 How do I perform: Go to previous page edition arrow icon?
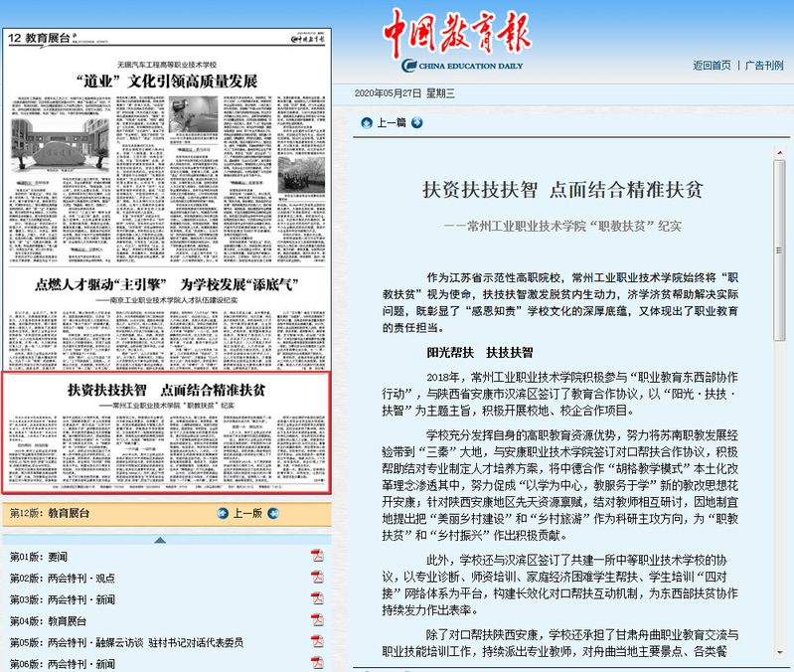point(224,513)
